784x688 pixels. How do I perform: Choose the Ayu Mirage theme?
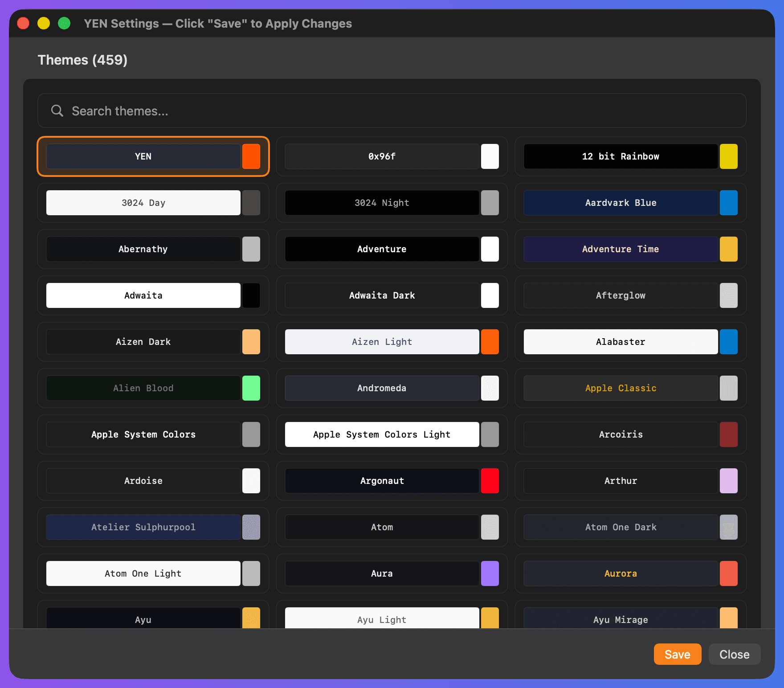621,619
